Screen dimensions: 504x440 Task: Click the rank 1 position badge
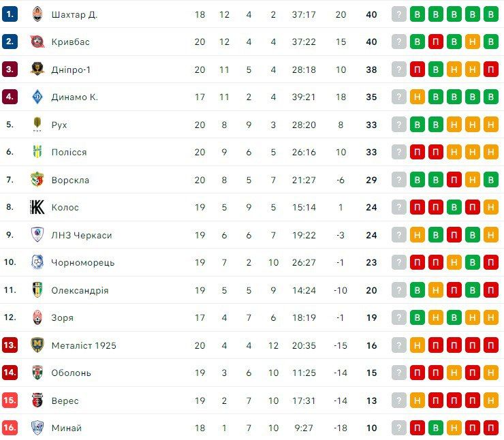10,14
